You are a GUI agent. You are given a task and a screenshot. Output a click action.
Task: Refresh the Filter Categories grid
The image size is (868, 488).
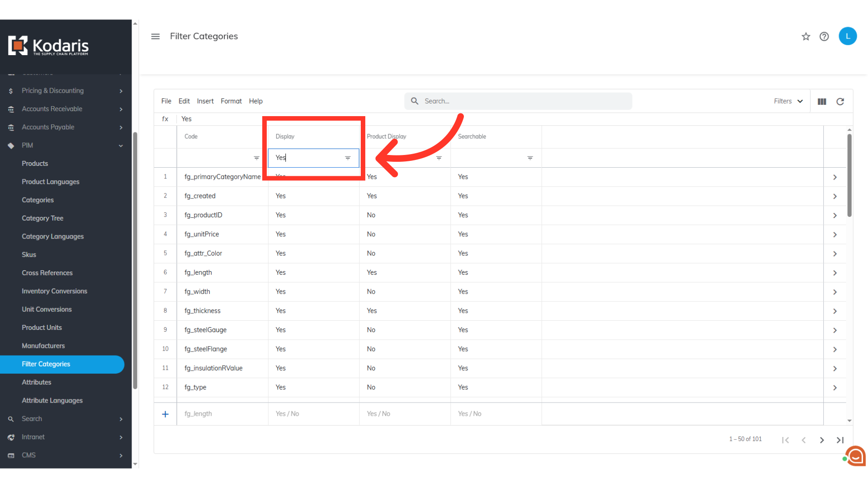(x=840, y=102)
